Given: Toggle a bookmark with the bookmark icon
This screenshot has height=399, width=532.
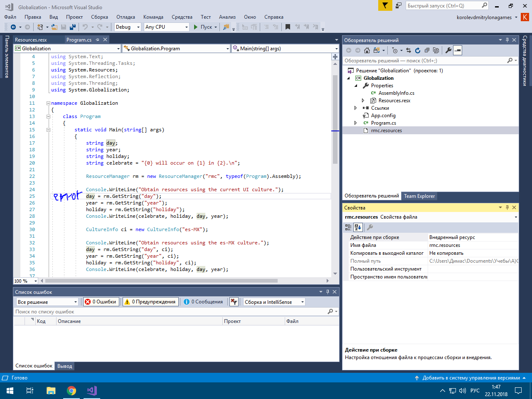Looking at the screenshot, I should pyautogui.click(x=288, y=27).
